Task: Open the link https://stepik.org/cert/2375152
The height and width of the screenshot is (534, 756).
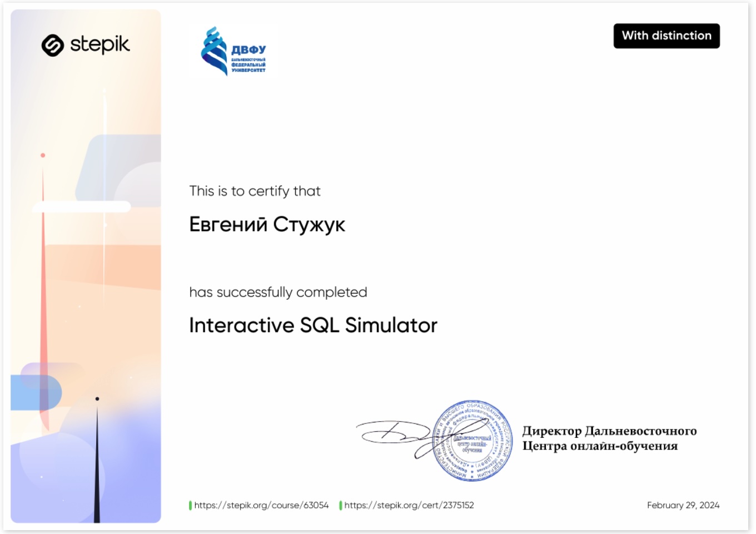Action: coord(409,506)
